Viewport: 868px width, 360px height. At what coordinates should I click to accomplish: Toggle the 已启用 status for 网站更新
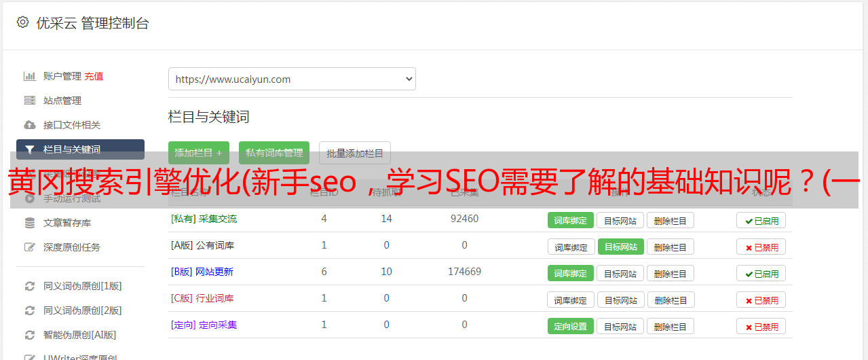pos(761,273)
